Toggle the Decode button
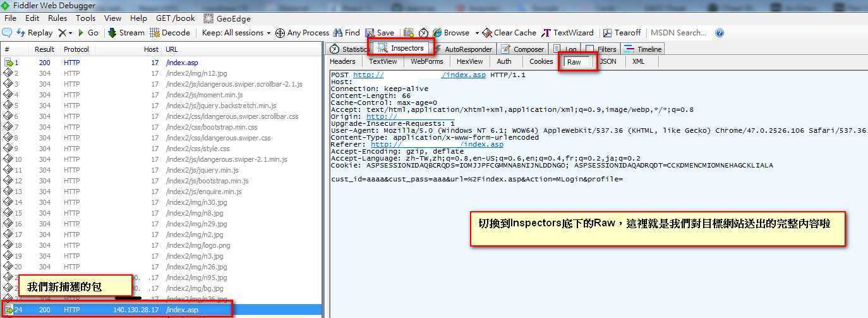The image size is (868, 318). coord(169,33)
